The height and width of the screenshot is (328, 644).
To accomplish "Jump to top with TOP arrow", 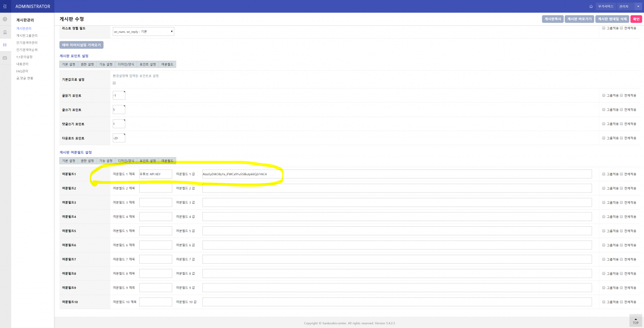I will pos(636,321).
